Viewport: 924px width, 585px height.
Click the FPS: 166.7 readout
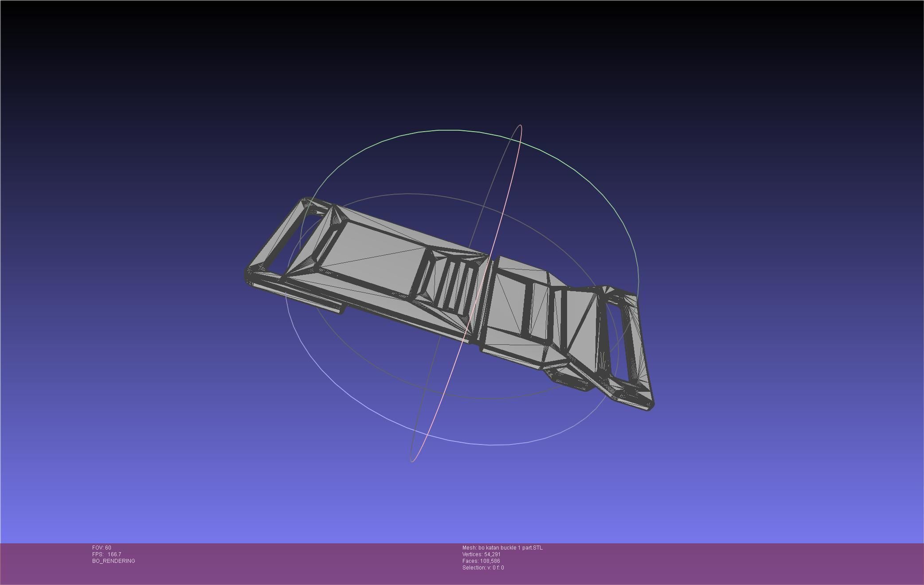coord(106,554)
